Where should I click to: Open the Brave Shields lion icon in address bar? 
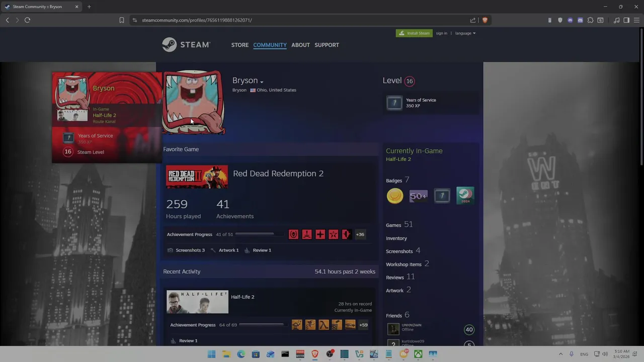(485, 20)
